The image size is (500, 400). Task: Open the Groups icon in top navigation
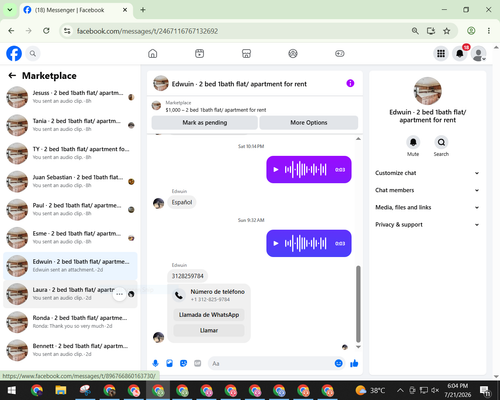tap(293, 53)
